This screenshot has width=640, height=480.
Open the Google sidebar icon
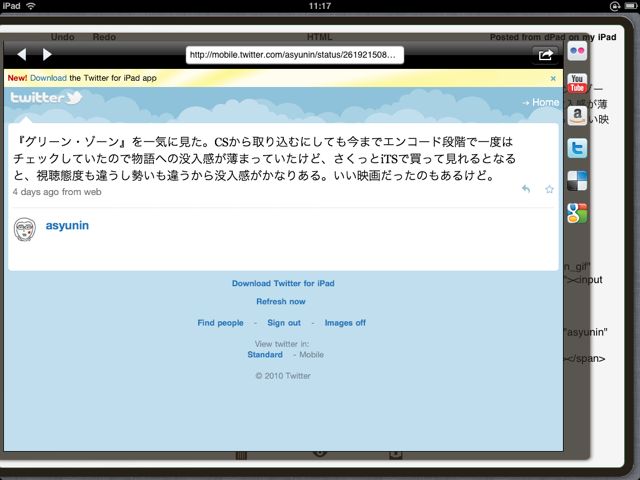pos(577,213)
